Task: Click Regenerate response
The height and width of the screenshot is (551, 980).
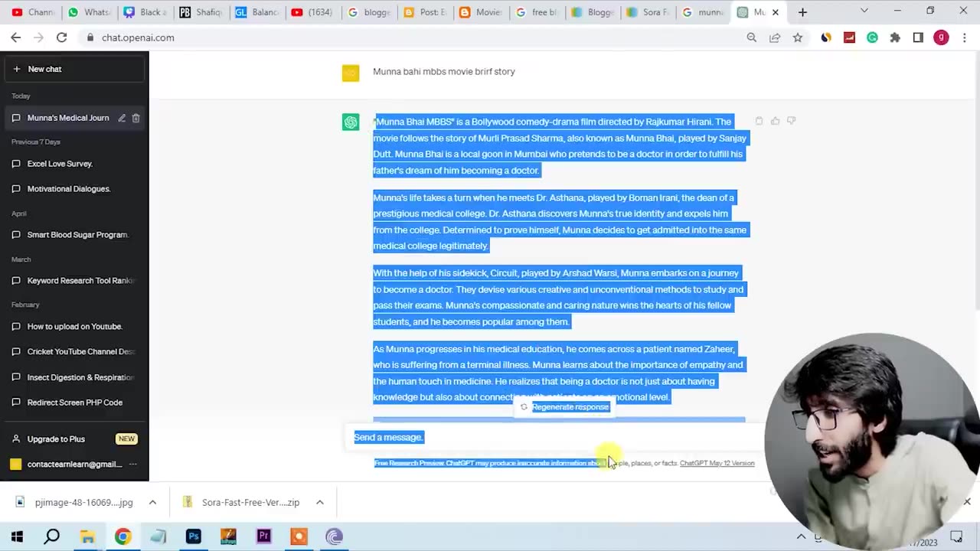Action: pos(565,407)
